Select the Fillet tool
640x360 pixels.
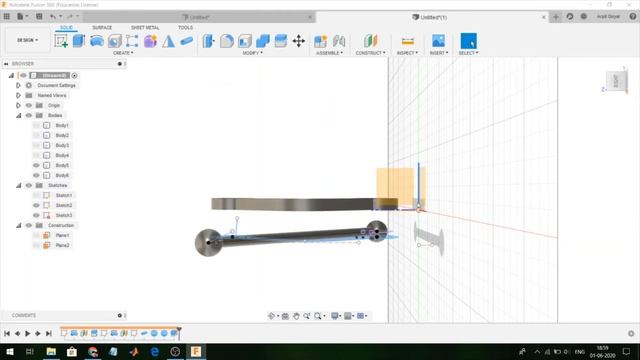point(227,41)
